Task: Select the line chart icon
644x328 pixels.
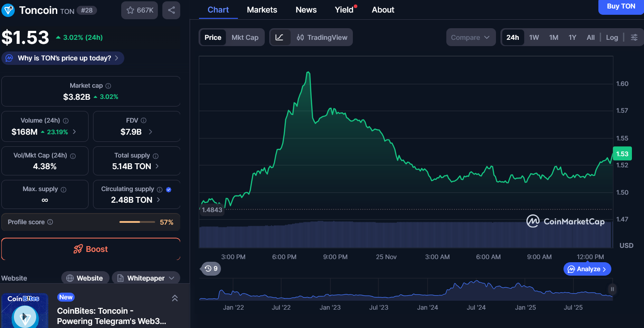Action: [x=280, y=38]
